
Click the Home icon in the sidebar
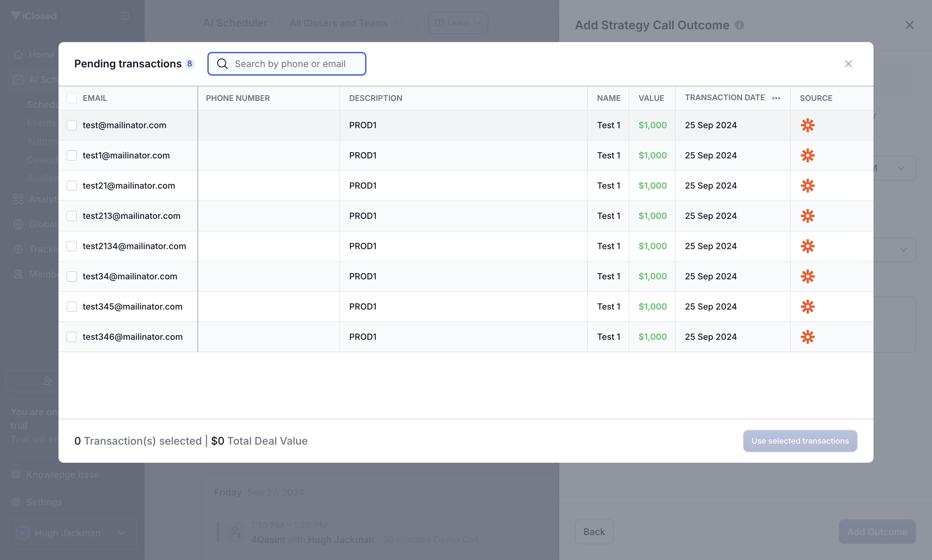click(x=18, y=55)
